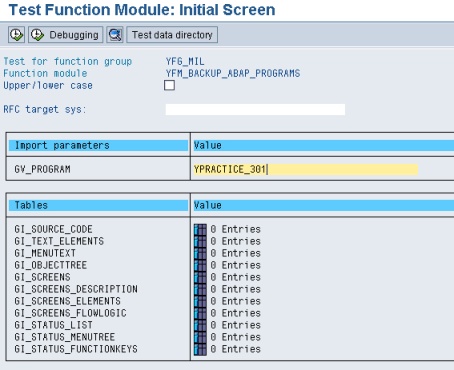Open table icon for GI_SCREENS_FLOWLOGIC entries

point(200,313)
